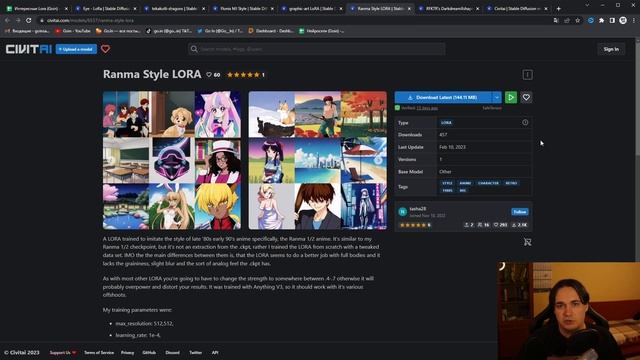Click the magnifier icon in search bar
The image size is (640, 360).
[194, 49]
